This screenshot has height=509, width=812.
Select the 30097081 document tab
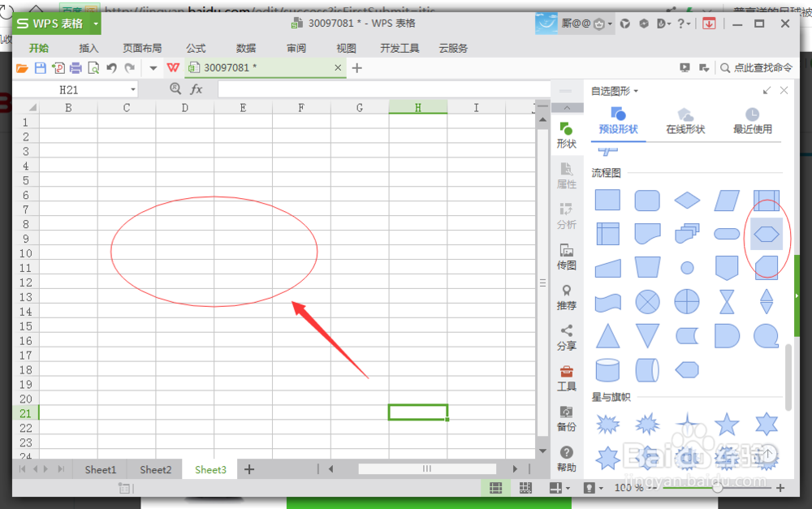266,68
